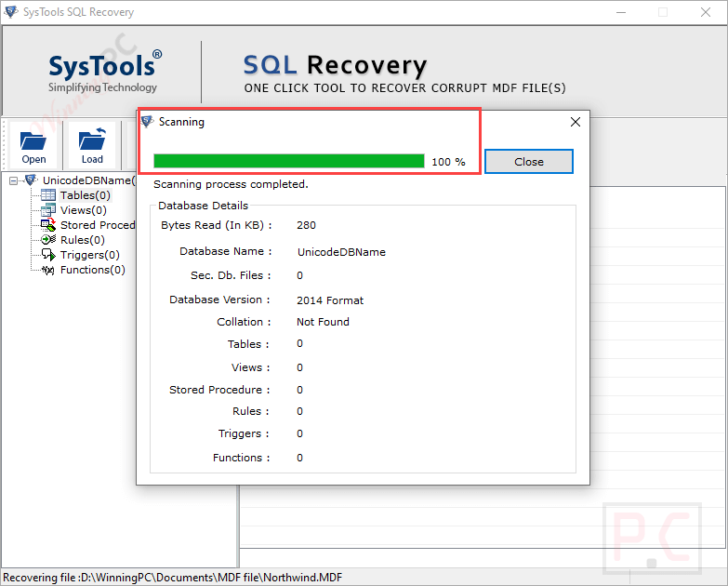
Task: Click the Database Name value UnicodeDBName
Action: 341,252
